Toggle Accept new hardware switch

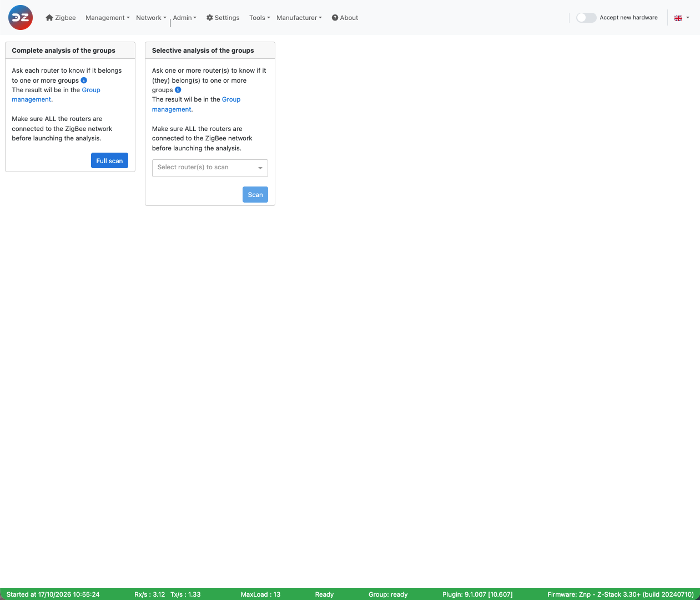pyautogui.click(x=586, y=18)
